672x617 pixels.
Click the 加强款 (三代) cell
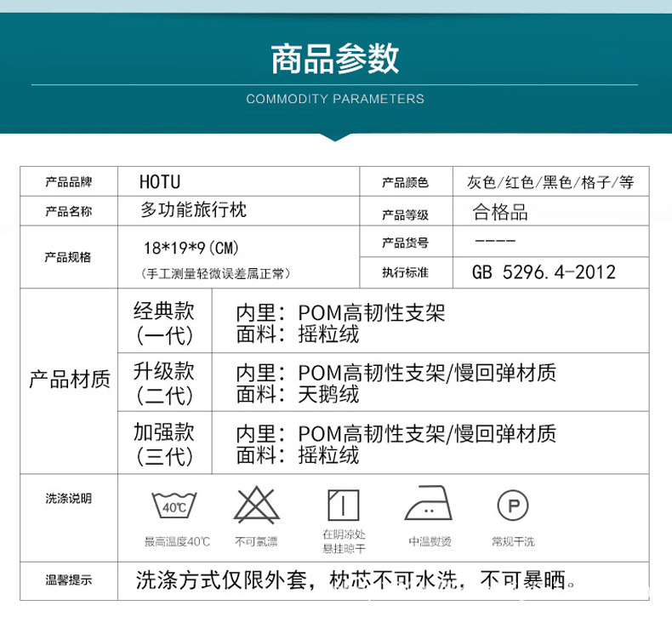tap(164, 443)
